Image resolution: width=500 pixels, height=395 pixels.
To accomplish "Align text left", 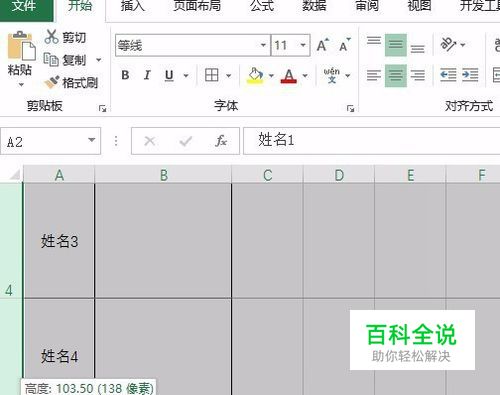I will tap(374, 75).
